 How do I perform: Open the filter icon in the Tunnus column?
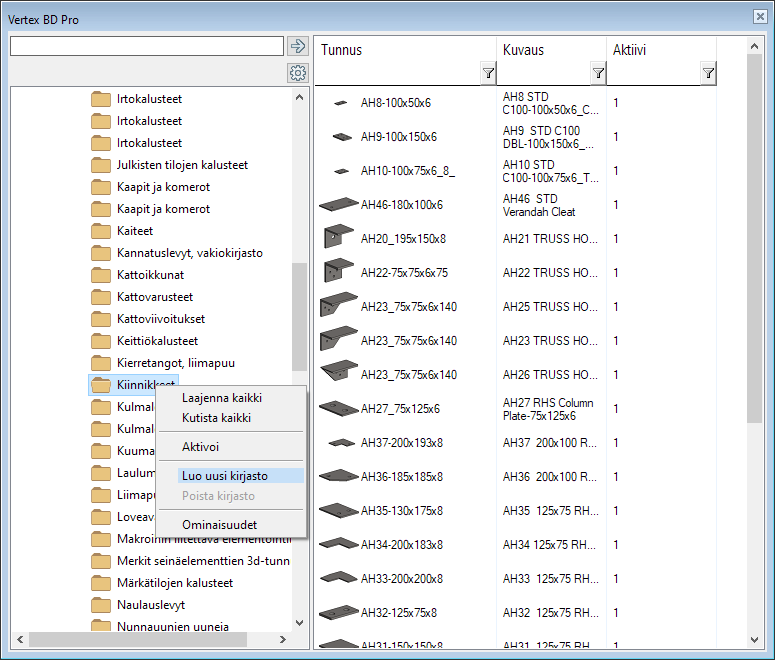point(487,73)
